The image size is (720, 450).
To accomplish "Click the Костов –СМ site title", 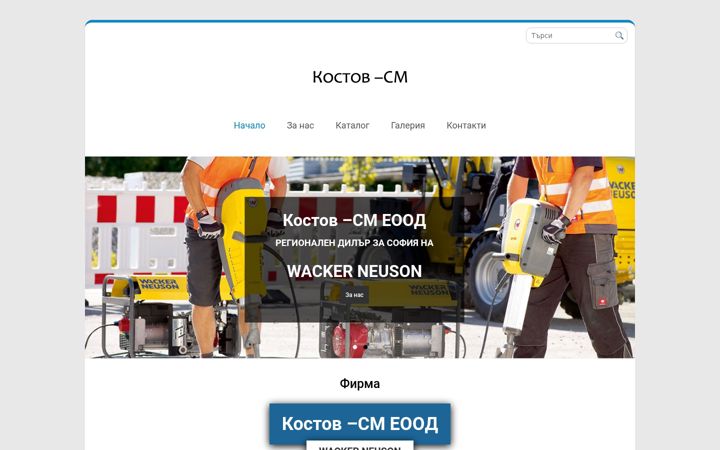I will (360, 77).
